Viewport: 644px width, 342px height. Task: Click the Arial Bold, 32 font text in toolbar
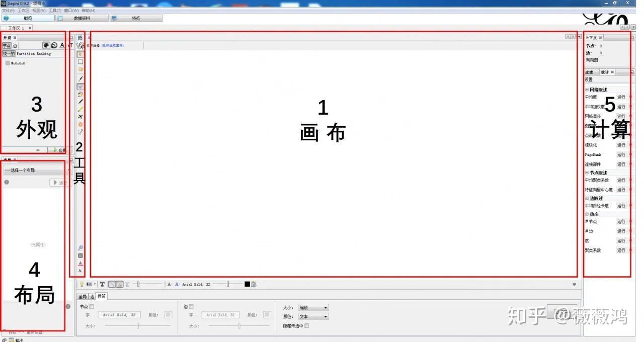[196, 285]
